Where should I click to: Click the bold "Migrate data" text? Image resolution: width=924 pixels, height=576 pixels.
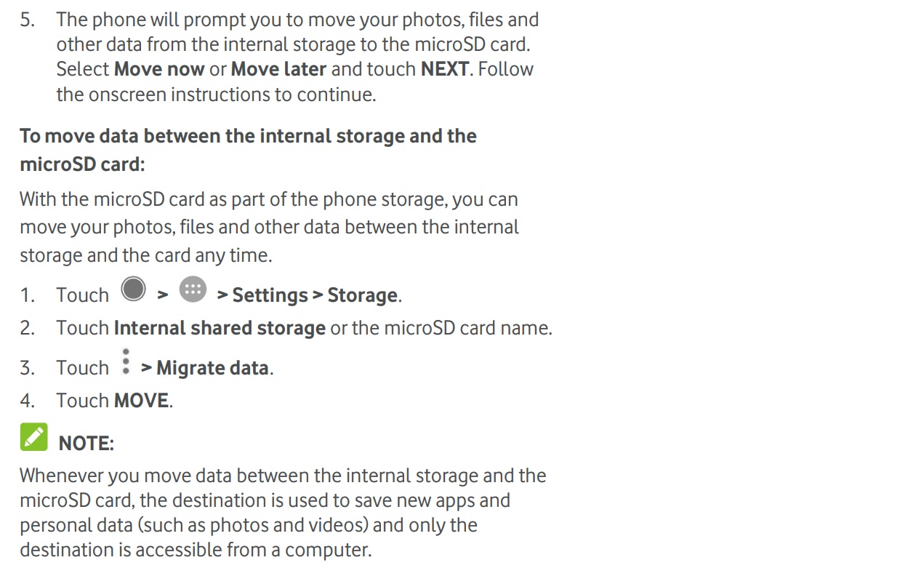pos(212,368)
